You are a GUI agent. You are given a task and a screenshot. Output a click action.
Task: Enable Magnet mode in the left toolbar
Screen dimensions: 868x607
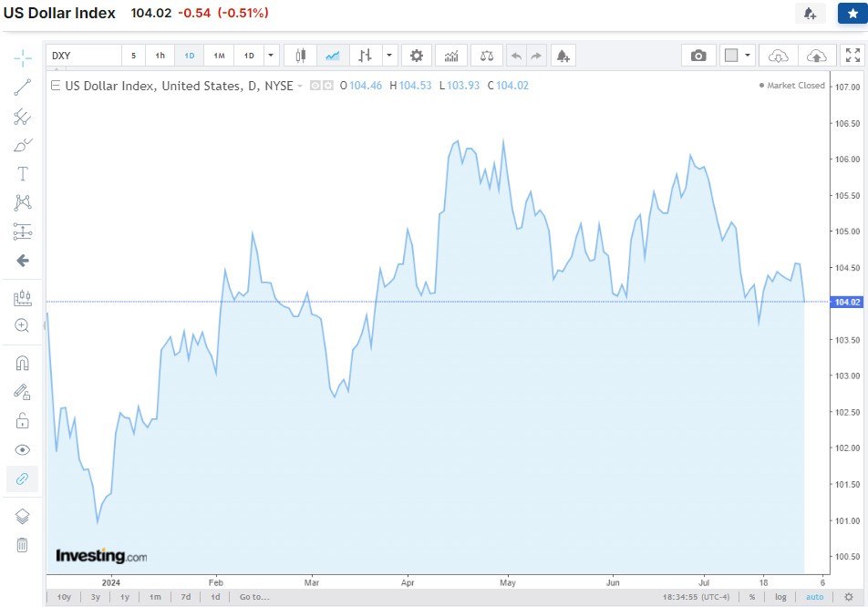coord(22,361)
